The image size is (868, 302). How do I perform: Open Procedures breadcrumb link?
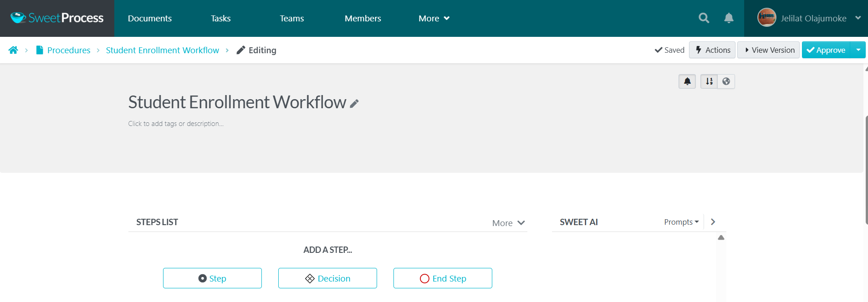point(69,50)
